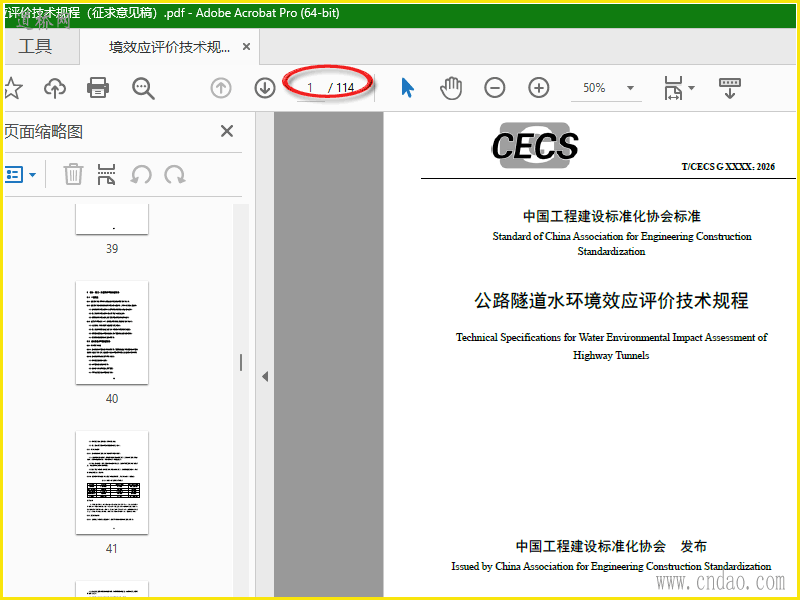
Task: Zoom out with the minus button
Action: tap(495, 88)
